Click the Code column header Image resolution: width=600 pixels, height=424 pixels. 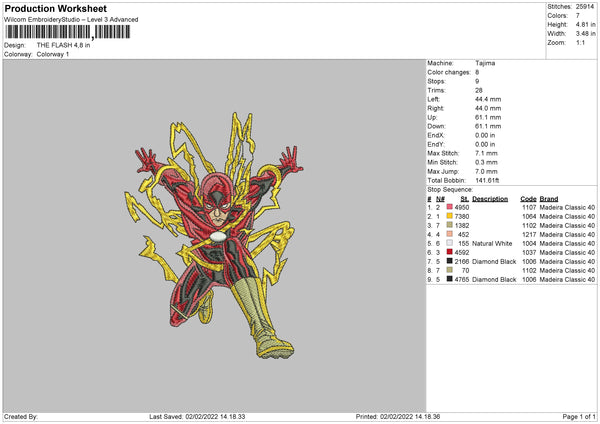tap(528, 199)
